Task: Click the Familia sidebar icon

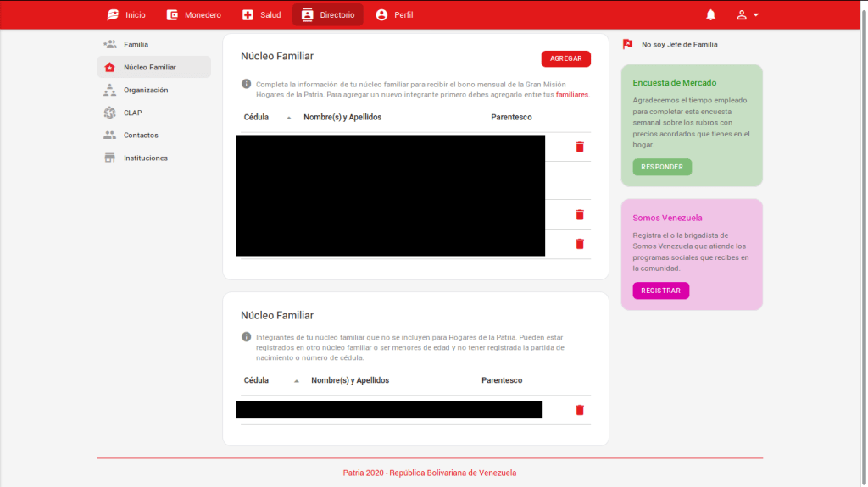Action: (x=110, y=44)
